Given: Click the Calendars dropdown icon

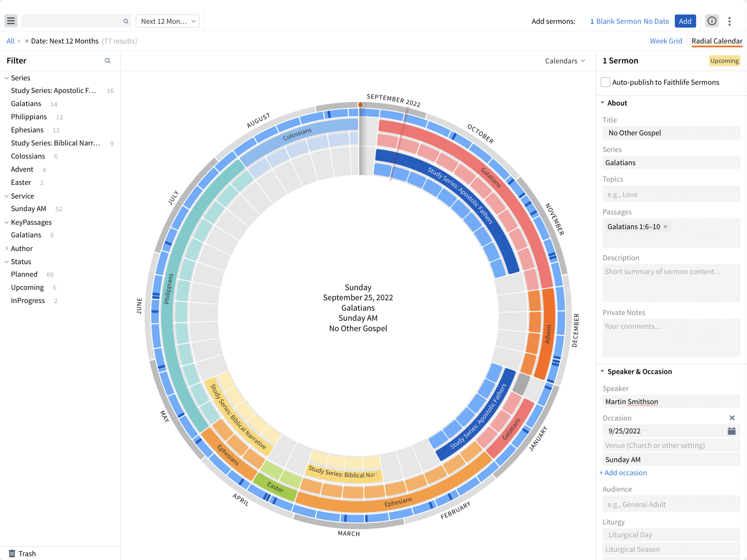Looking at the screenshot, I should click(584, 61).
